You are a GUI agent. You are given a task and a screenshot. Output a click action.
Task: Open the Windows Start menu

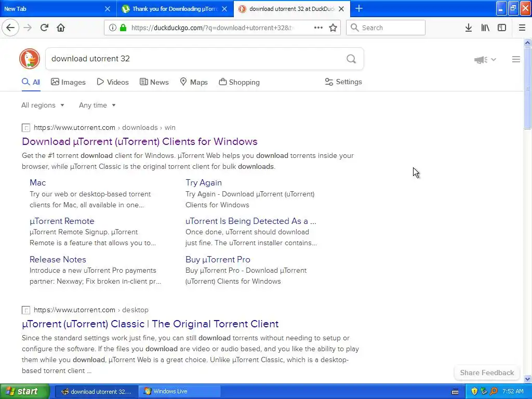click(x=25, y=392)
